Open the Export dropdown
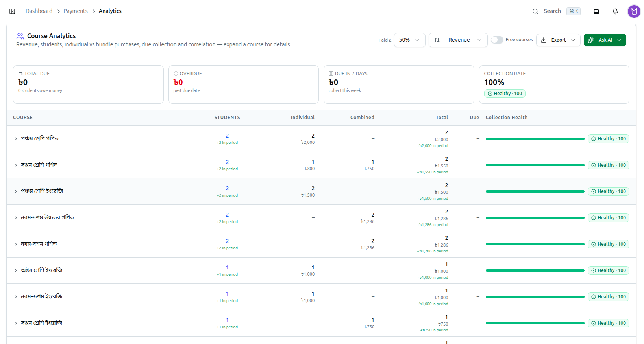The image size is (644, 344). tap(558, 40)
